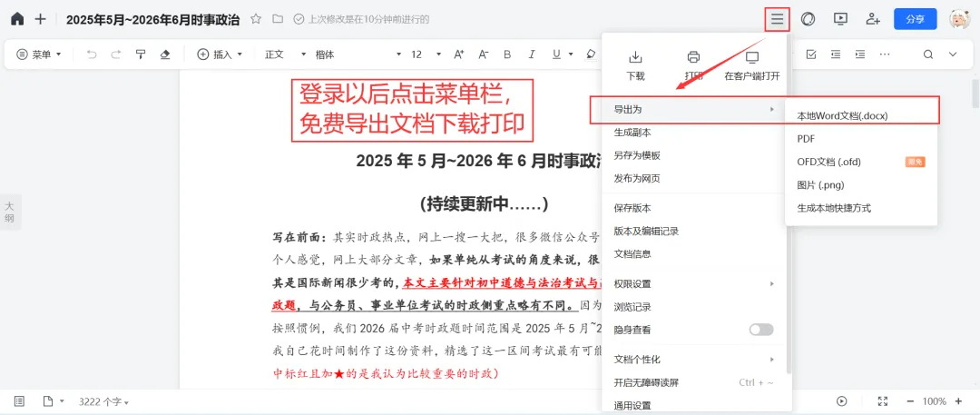Toggle underline formatting
This screenshot has width=980, height=415.
[556, 54]
